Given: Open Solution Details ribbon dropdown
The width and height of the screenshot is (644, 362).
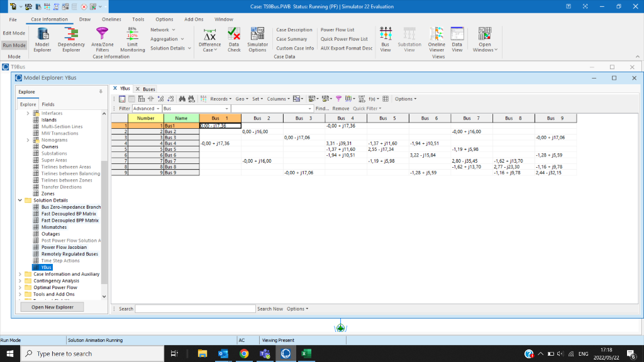Looking at the screenshot, I should point(170,48).
